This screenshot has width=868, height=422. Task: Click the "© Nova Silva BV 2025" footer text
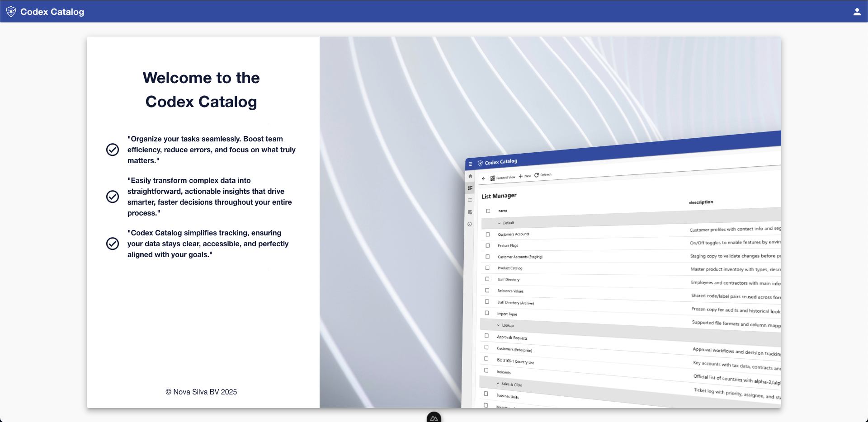click(201, 392)
